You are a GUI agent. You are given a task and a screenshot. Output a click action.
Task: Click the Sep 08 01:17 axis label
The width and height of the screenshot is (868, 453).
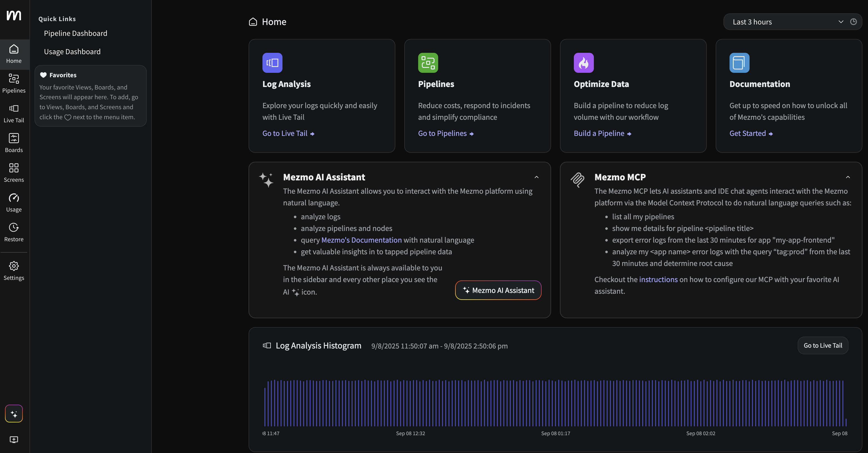click(556, 433)
